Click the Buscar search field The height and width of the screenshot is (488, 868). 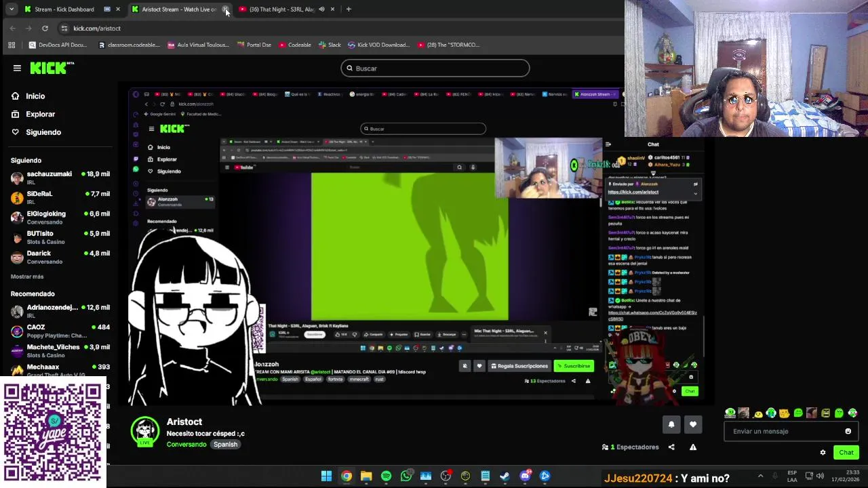(x=435, y=68)
